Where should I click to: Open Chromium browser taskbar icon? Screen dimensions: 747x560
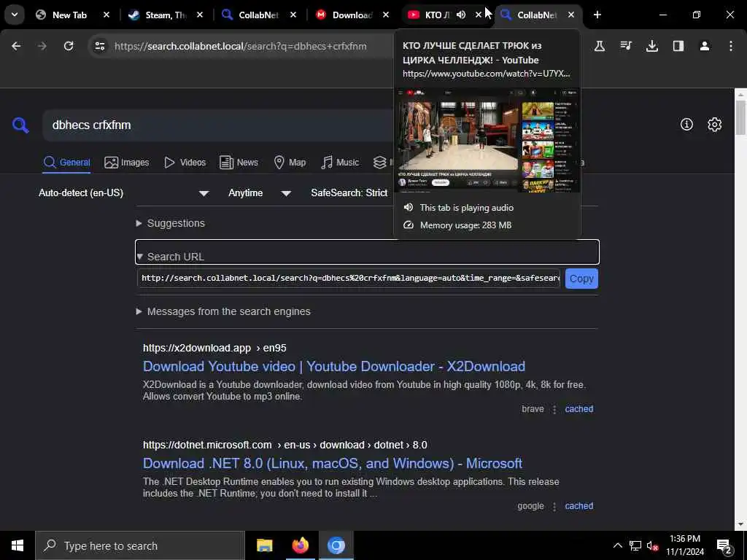[x=336, y=545]
